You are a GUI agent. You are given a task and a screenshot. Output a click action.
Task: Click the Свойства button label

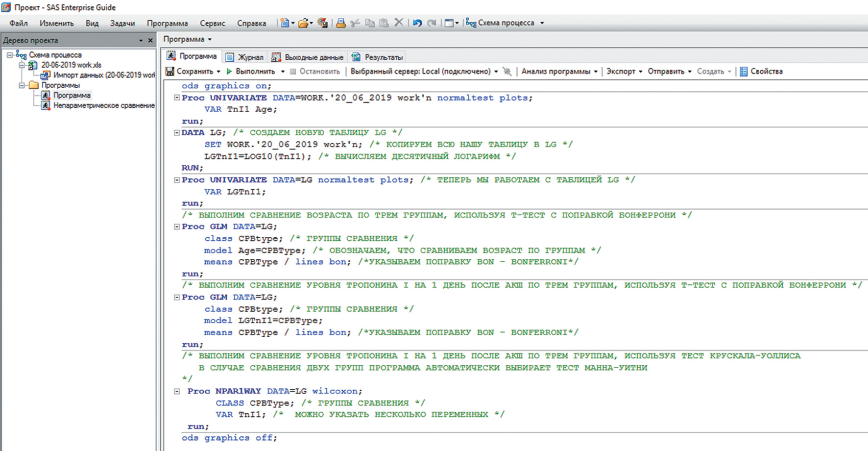point(767,72)
